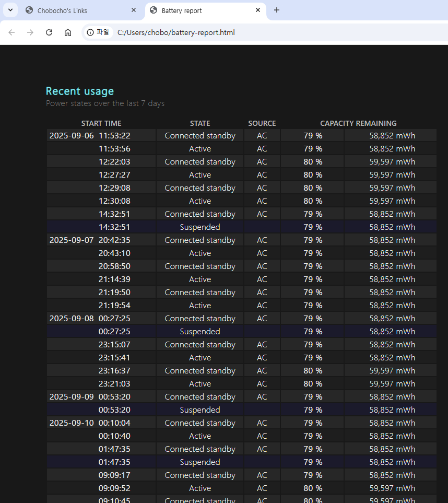448x503 pixels.
Task: Click the 12:27:27 start time
Action: 114,175
